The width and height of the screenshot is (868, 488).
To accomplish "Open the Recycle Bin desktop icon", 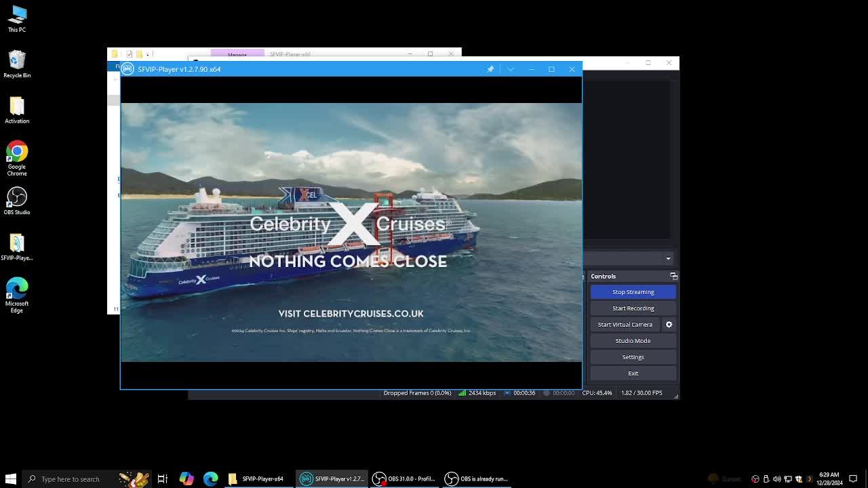I will pos(17,64).
